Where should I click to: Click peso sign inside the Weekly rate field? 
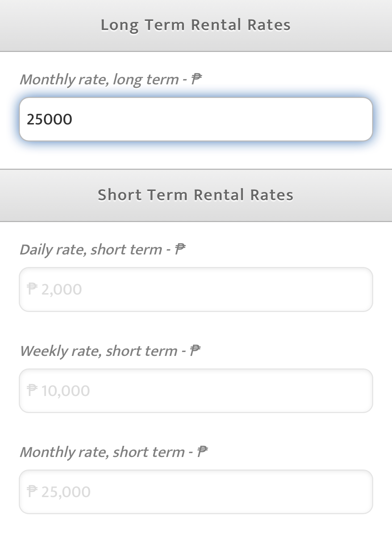[32, 390]
